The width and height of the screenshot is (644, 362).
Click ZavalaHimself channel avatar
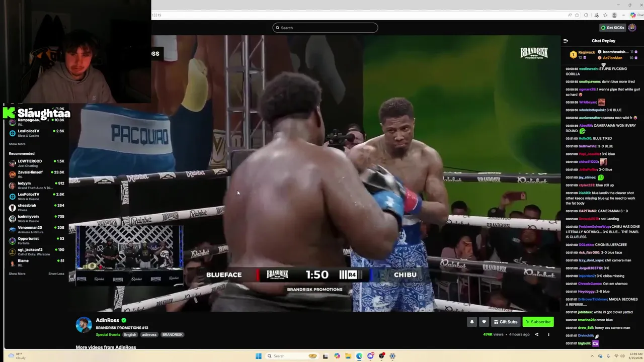coord(12,174)
